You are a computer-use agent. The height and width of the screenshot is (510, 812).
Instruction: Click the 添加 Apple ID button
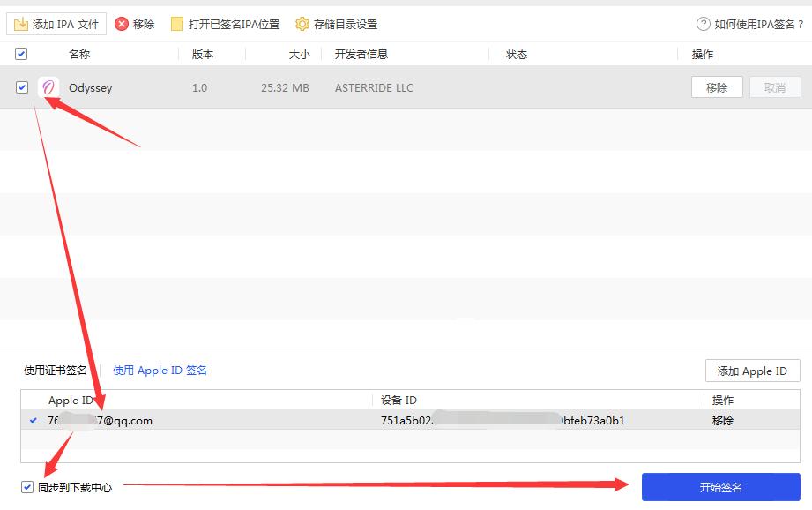[x=752, y=371]
